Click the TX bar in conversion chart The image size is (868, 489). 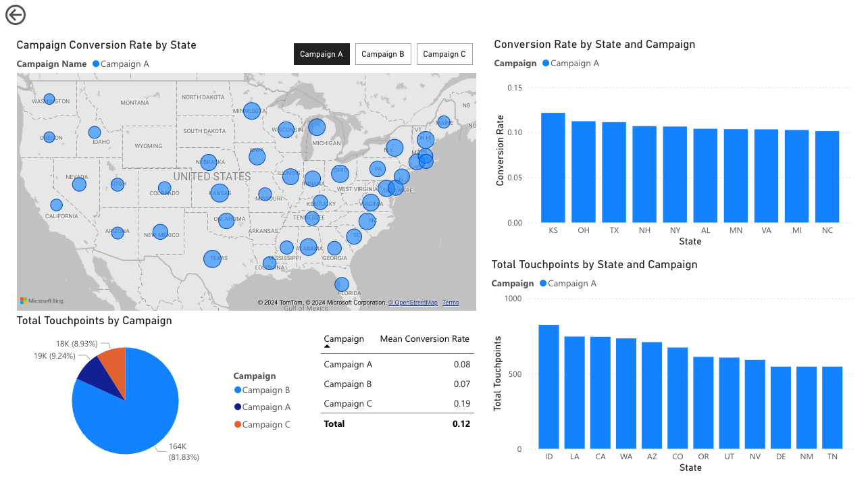[x=614, y=172]
